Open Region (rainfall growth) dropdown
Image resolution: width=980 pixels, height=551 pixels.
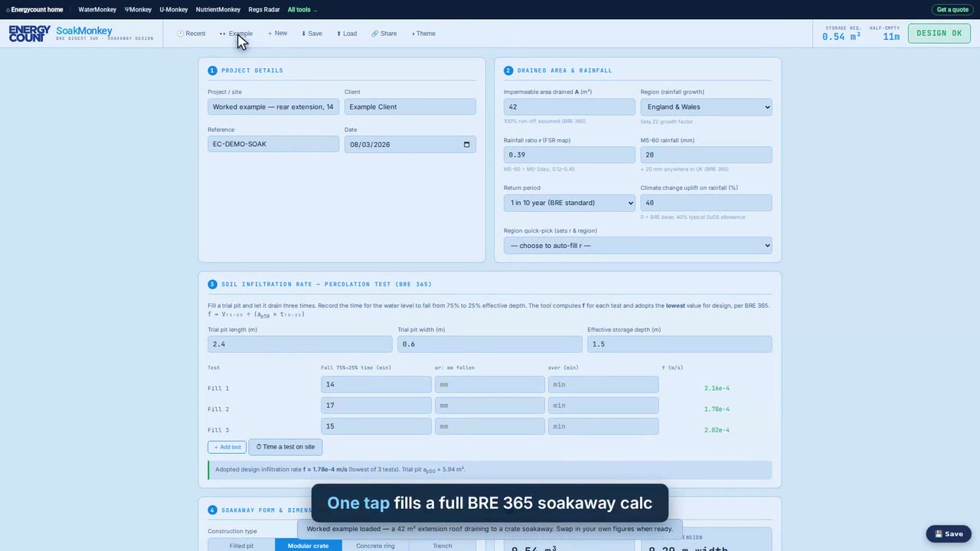[x=707, y=107]
